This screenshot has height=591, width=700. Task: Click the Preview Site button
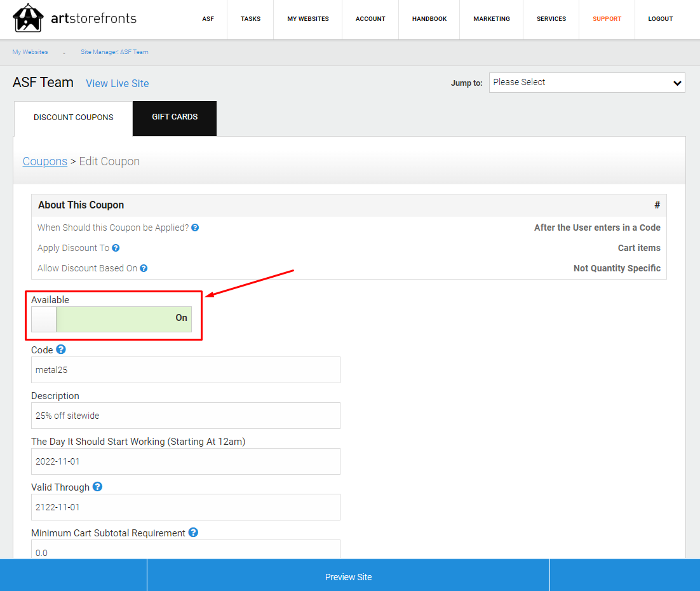click(348, 576)
